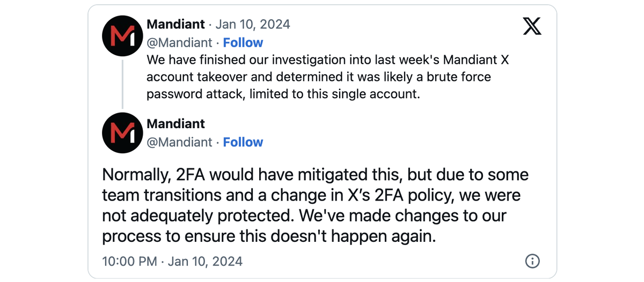The height and width of the screenshot is (282, 644).
Task: Click the line starting "team transitions and a change"
Action: 311,195
